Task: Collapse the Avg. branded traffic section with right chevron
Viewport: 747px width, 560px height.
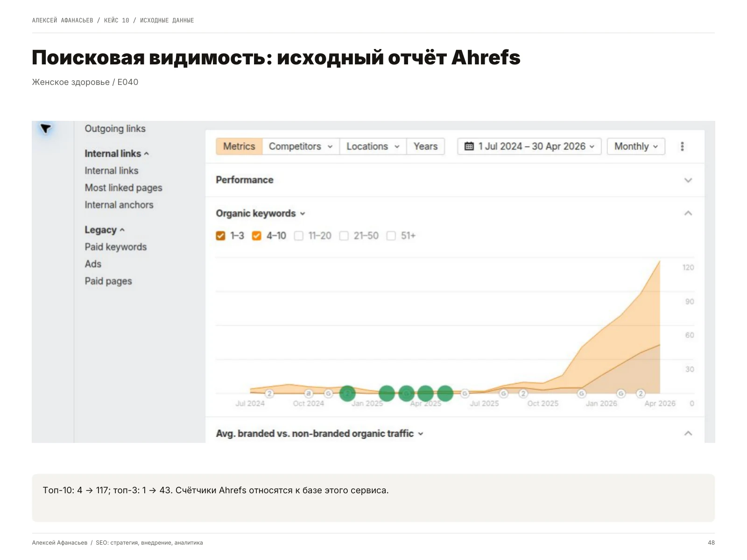Action: 688,434
